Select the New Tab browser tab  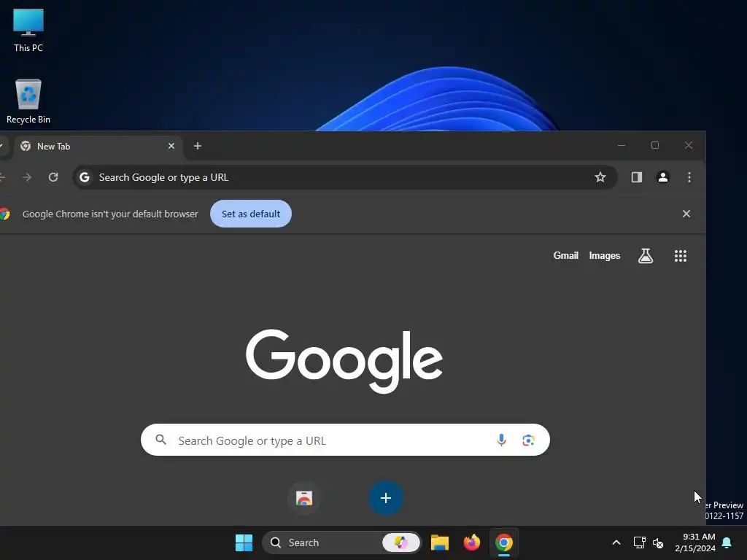(97, 146)
